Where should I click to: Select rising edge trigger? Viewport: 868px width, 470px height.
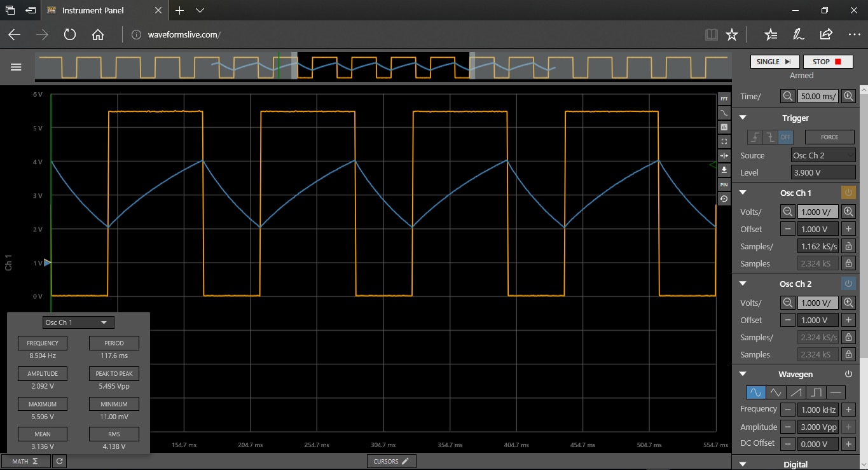pyautogui.click(x=755, y=137)
